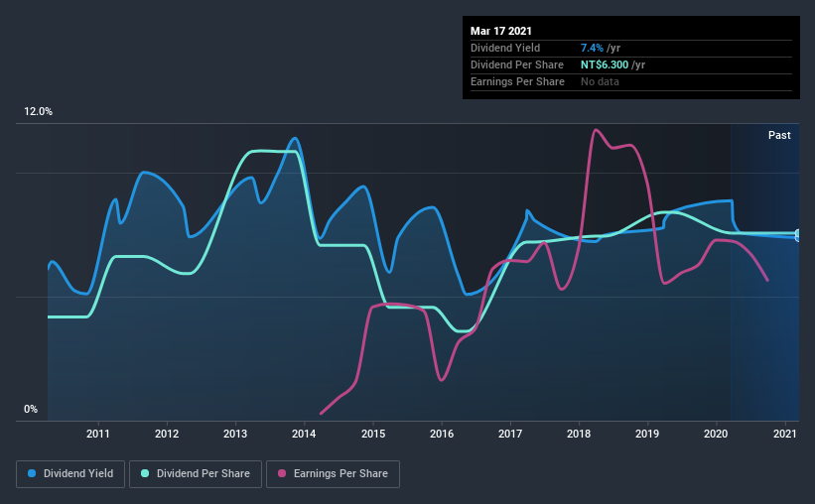
Task: Toggle the Dividend Per Share legend button
Action: click(x=196, y=474)
